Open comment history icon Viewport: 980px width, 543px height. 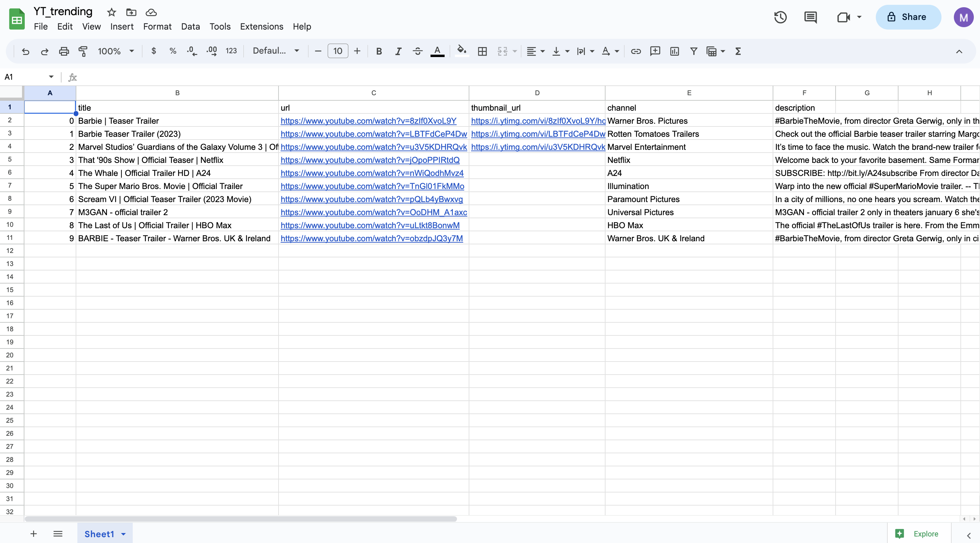pos(811,17)
